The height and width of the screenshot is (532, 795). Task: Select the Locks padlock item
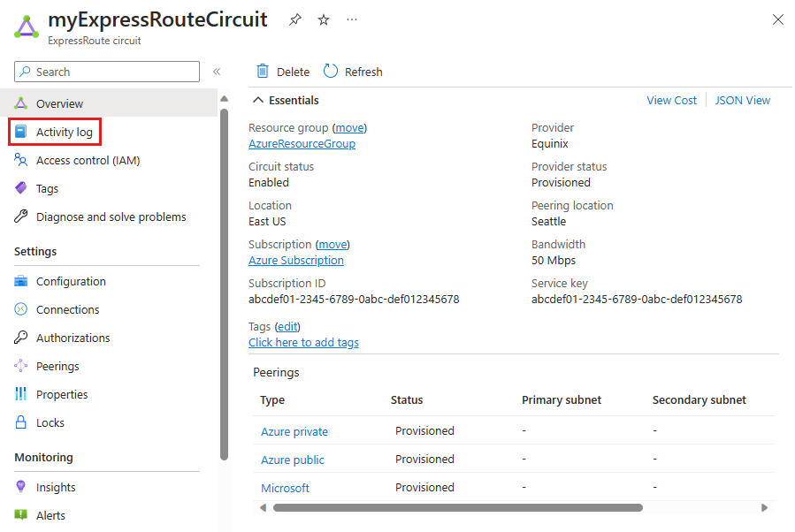(50, 422)
